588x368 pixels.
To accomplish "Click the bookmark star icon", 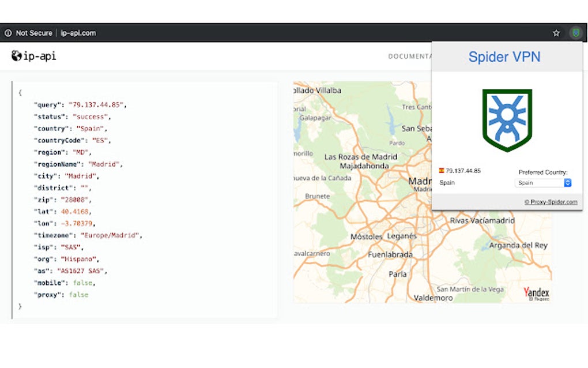I will pos(556,33).
